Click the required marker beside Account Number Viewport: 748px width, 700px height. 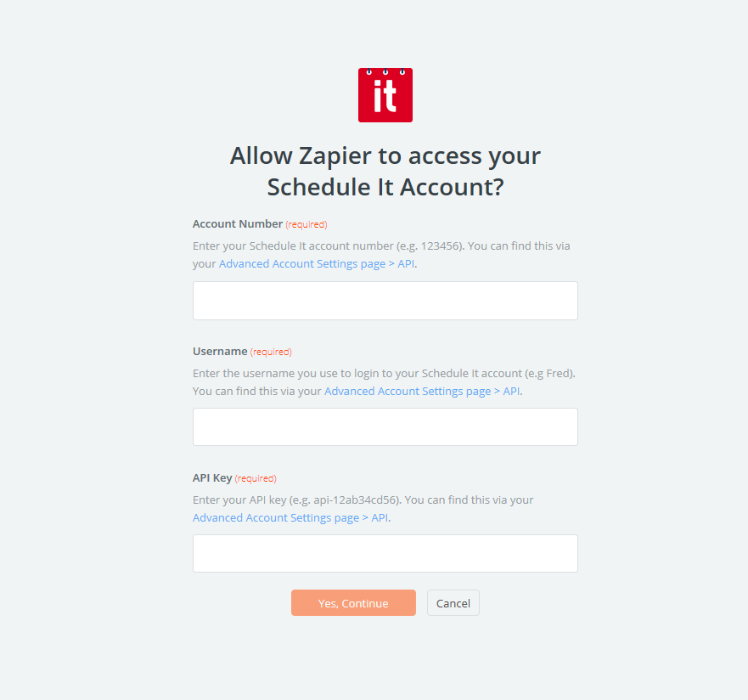pos(307,224)
